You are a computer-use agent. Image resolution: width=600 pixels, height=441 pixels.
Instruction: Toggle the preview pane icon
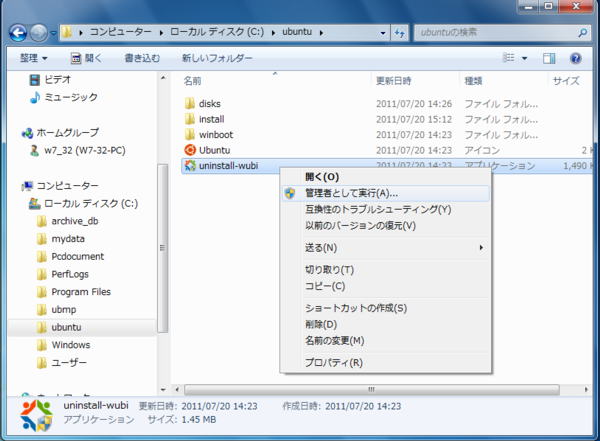tap(549, 58)
